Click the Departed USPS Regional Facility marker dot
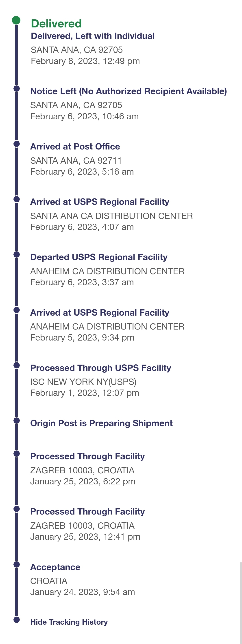 click(x=16, y=254)
